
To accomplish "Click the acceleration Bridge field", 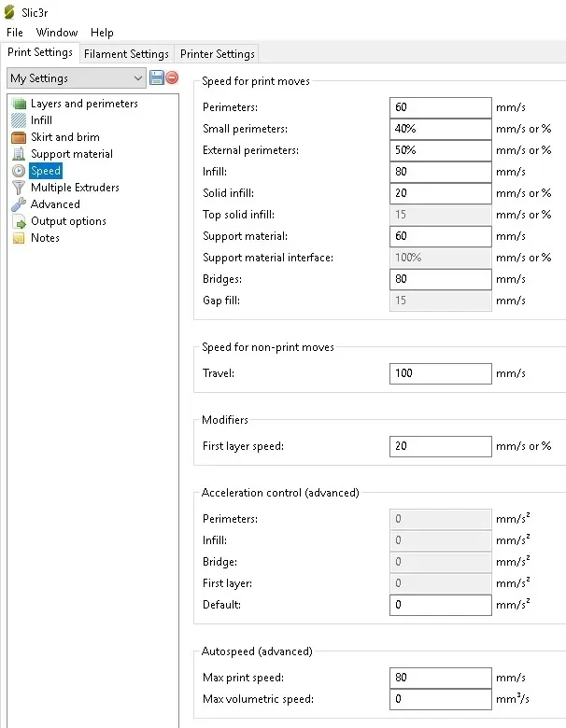I will click(x=441, y=561).
